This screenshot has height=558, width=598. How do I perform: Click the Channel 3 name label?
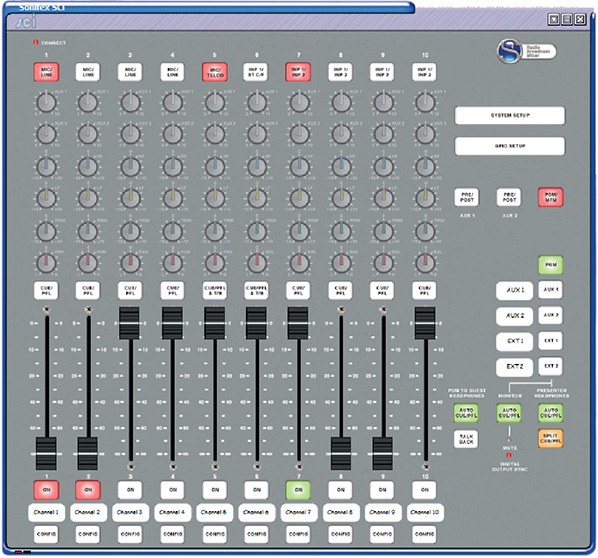click(130, 512)
